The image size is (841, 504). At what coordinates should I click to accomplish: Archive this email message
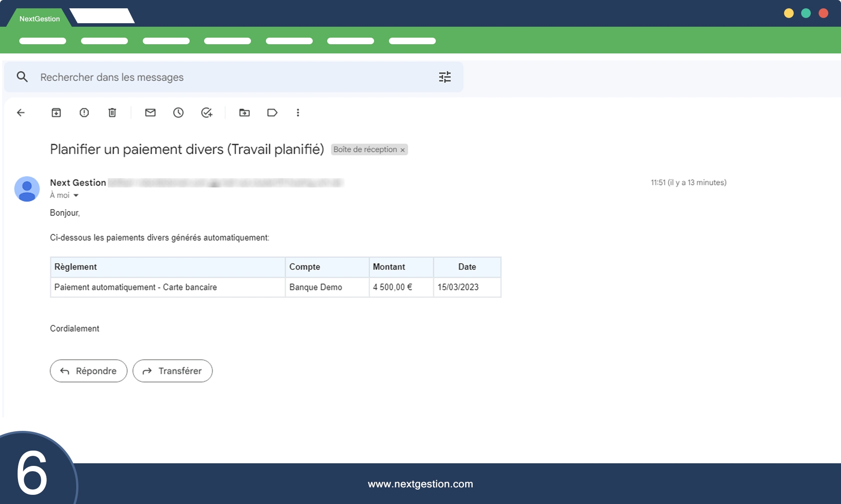pos(56,113)
